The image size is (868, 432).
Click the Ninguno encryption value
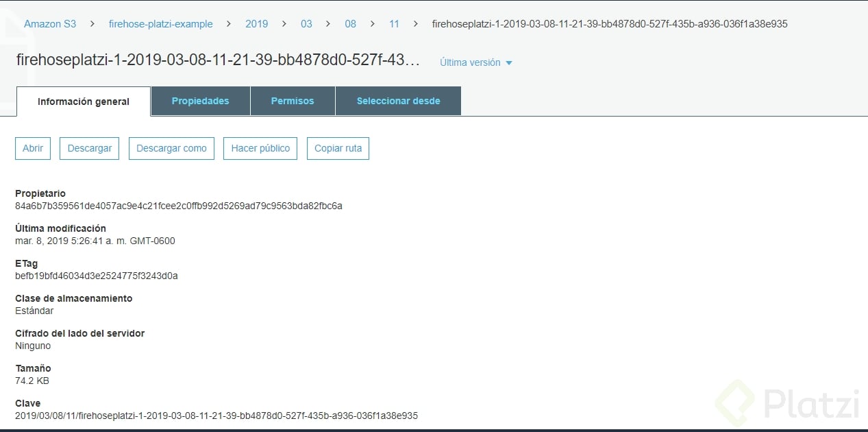[33, 346]
